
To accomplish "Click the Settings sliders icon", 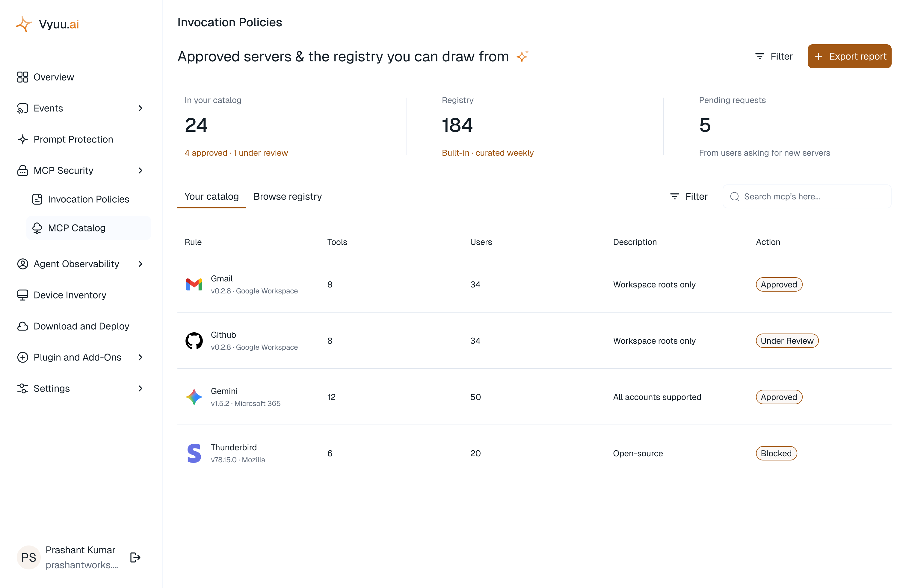I will [x=22, y=388].
